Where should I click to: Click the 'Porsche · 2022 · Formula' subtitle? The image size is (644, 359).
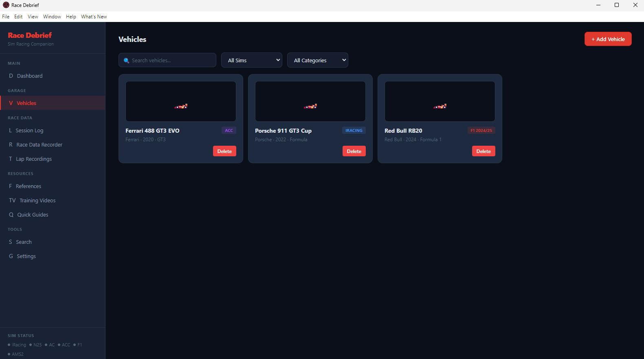tap(281, 140)
